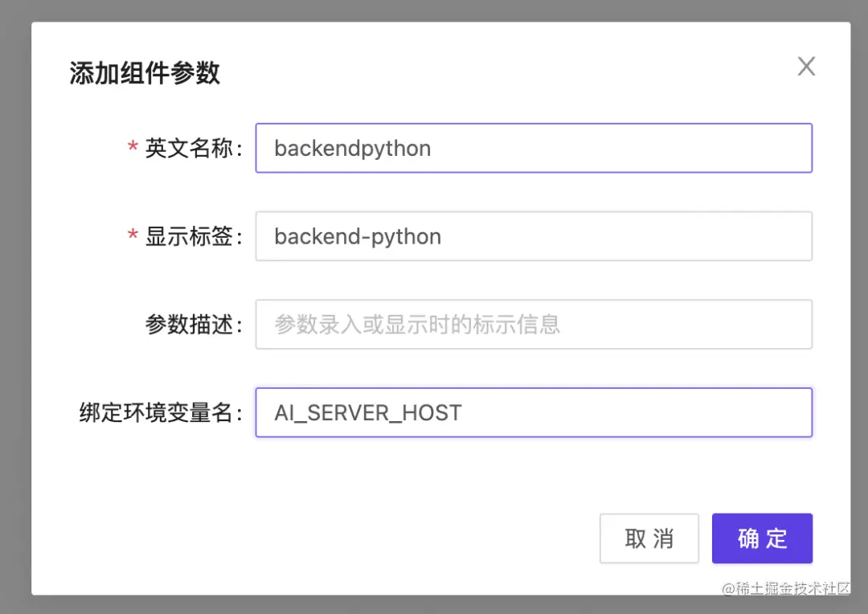
Task: Click the red asterisk beside 英文名称
Action: tap(133, 149)
